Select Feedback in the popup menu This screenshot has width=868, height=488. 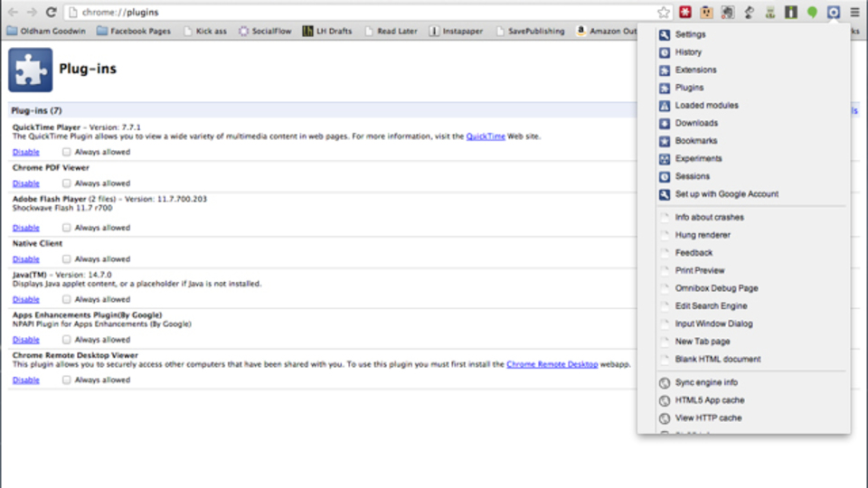point(693,252)
